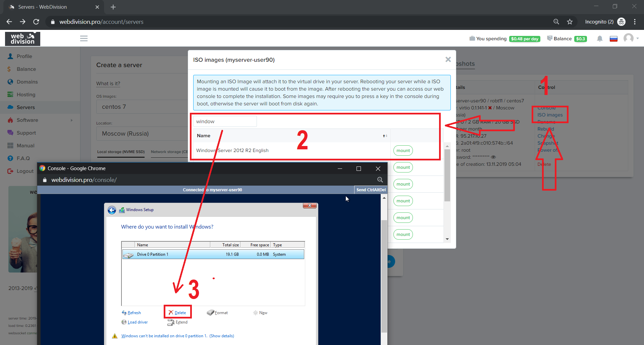
Task: Mount Windows Server 2012 R2 English
Action: [403, 151]
